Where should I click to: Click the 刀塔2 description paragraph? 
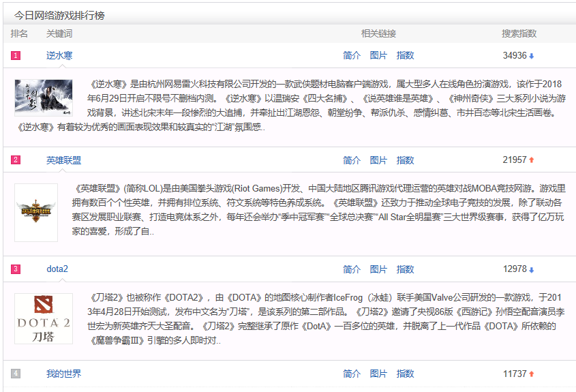(x=325, y=319)
